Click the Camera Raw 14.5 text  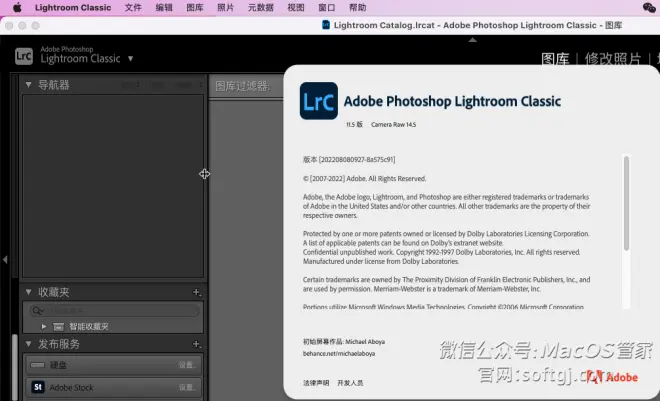tap(394, 125)
